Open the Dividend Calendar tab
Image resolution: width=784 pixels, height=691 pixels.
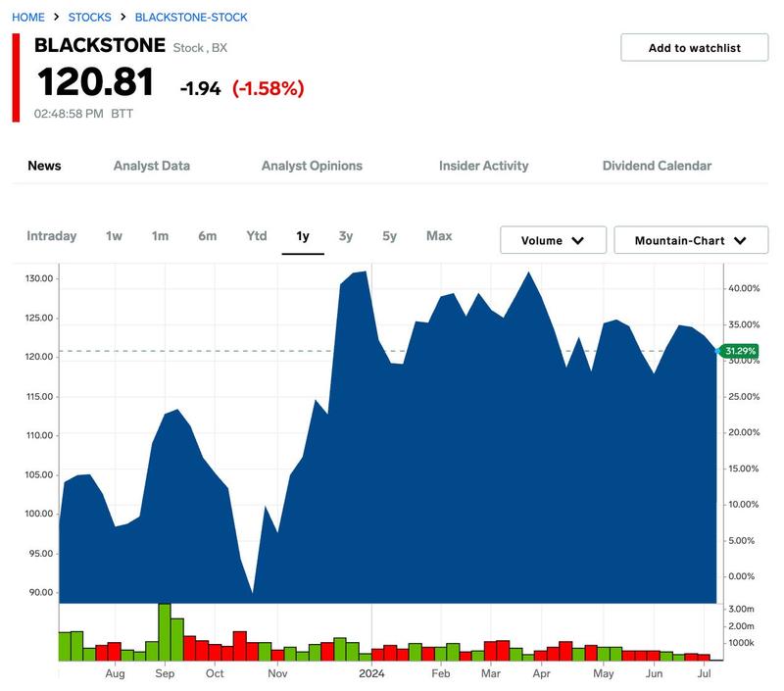657,166
